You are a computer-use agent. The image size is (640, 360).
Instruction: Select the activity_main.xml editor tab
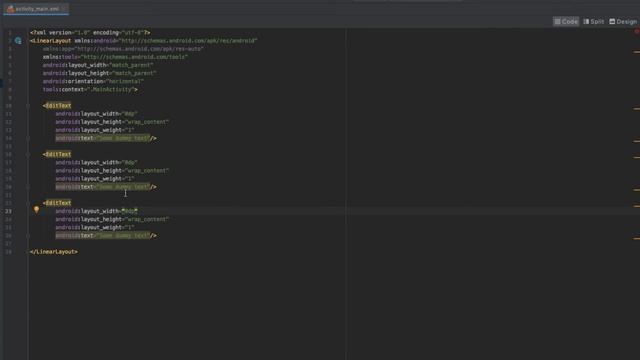point(36,9)
